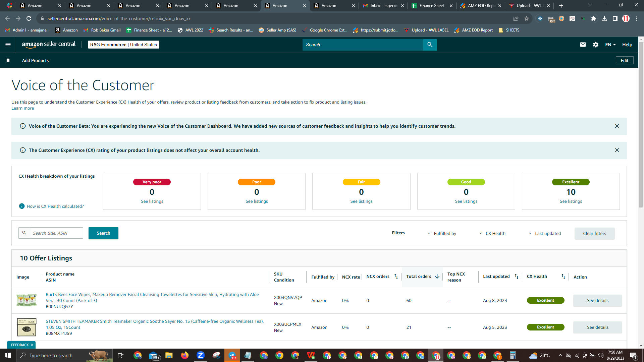This screenshot has width=644, height=362.
Task: Click the share page icon in address bar
Action: (516, 18)
